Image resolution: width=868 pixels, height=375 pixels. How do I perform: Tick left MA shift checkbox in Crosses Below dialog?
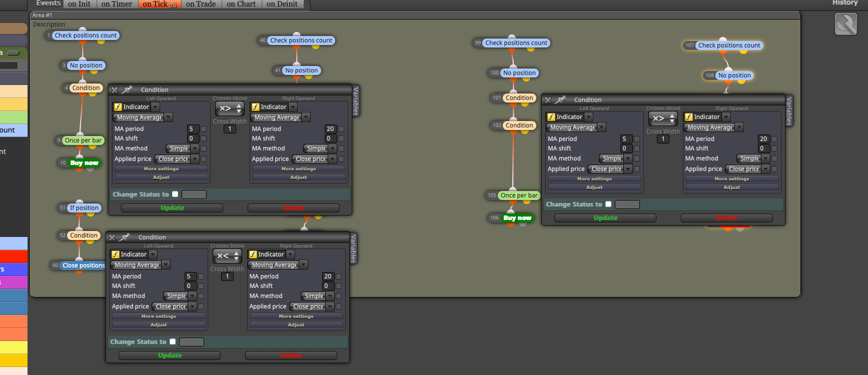click(x=201, y=286)
